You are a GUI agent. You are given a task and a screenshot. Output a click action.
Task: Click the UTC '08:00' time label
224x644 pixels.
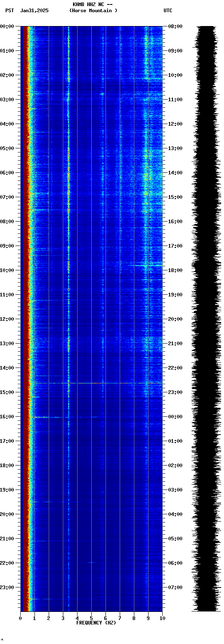(x=175, y=26)
